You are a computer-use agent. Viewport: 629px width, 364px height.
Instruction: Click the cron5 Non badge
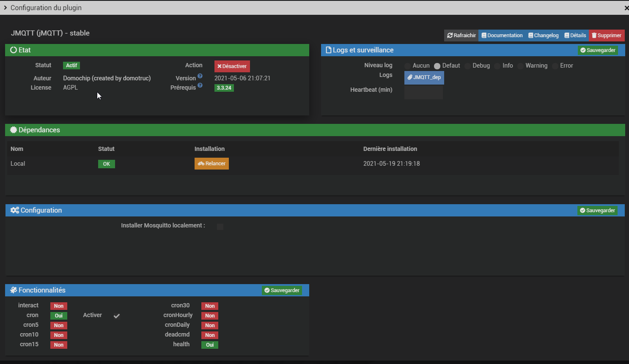[x=59, y=326]
